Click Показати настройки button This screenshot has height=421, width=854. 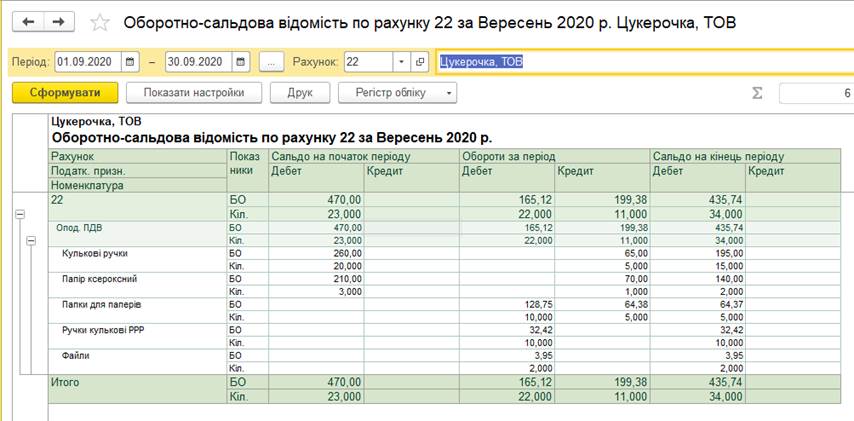pyautogui.click(x=193, y=93)
